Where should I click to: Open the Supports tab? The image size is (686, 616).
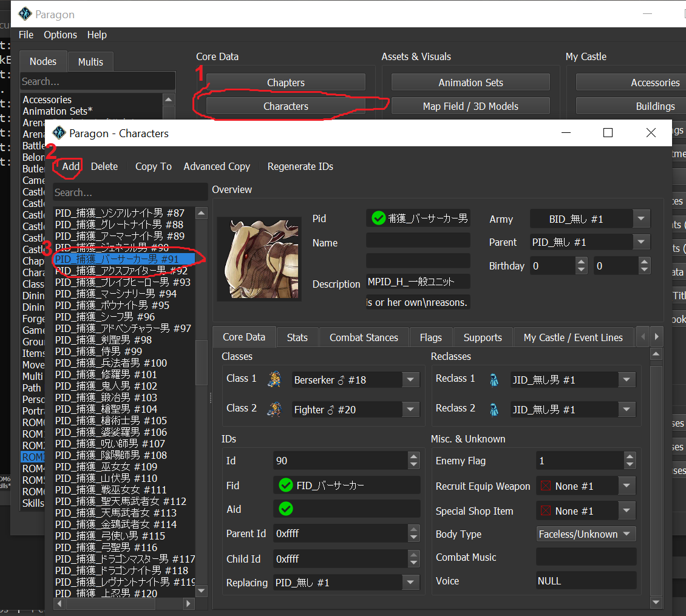tap(483, 338)
